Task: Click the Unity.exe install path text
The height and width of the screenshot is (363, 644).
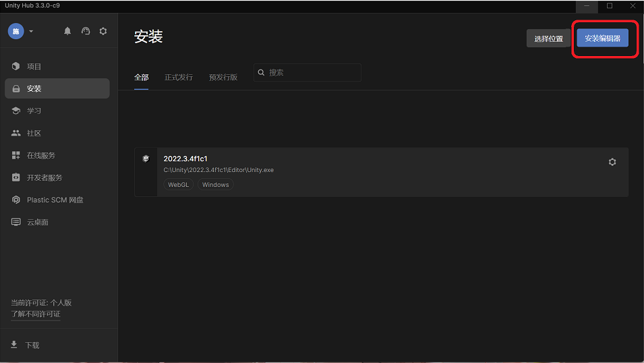Action: 218,170
